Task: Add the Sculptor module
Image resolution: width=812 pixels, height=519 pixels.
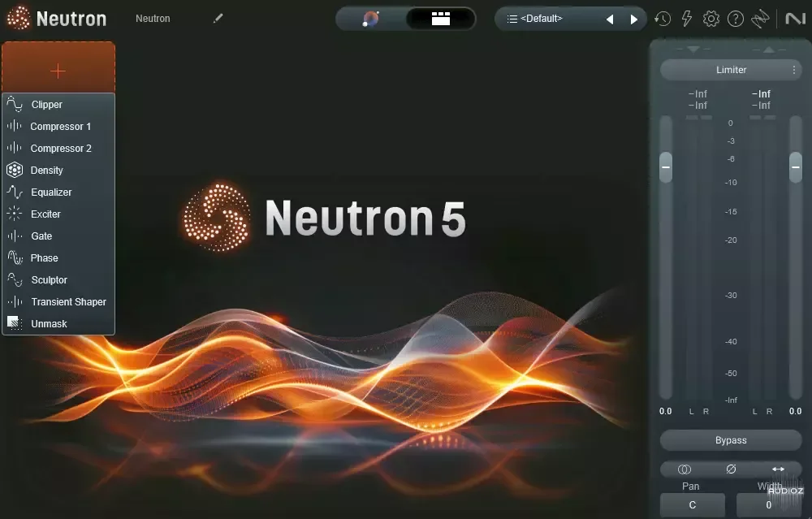Action: point(58,279)
